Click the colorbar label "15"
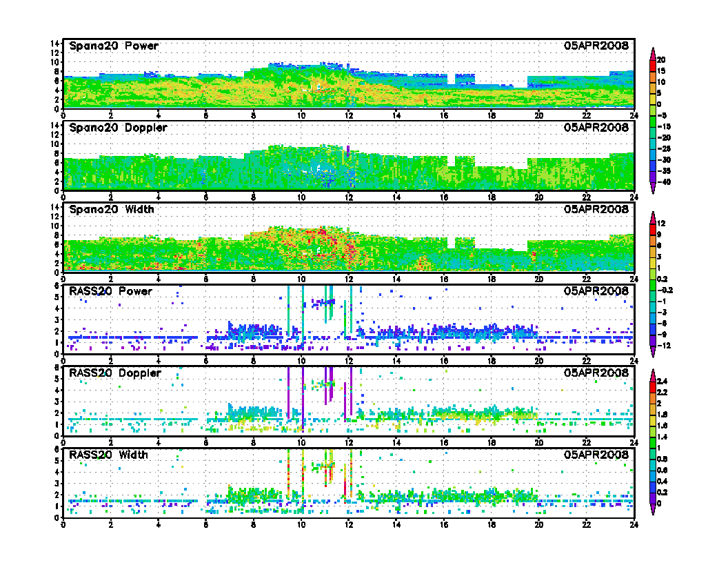Screen dimensions: 728x563 [x=661, y=70]
